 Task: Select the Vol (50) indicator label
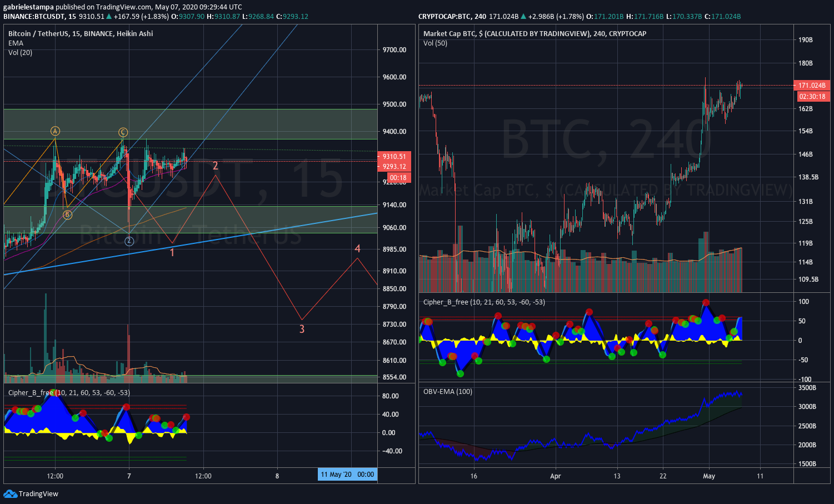point(435,43)
